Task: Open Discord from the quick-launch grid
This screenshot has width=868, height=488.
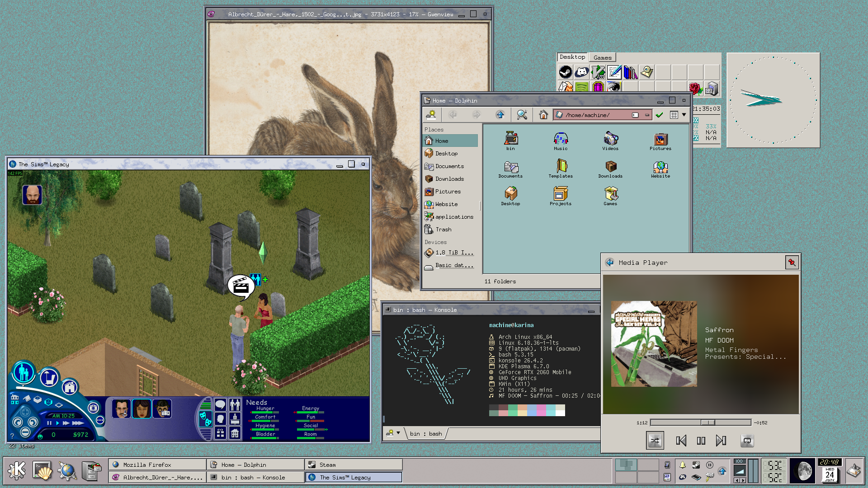Action: point(581,72)
